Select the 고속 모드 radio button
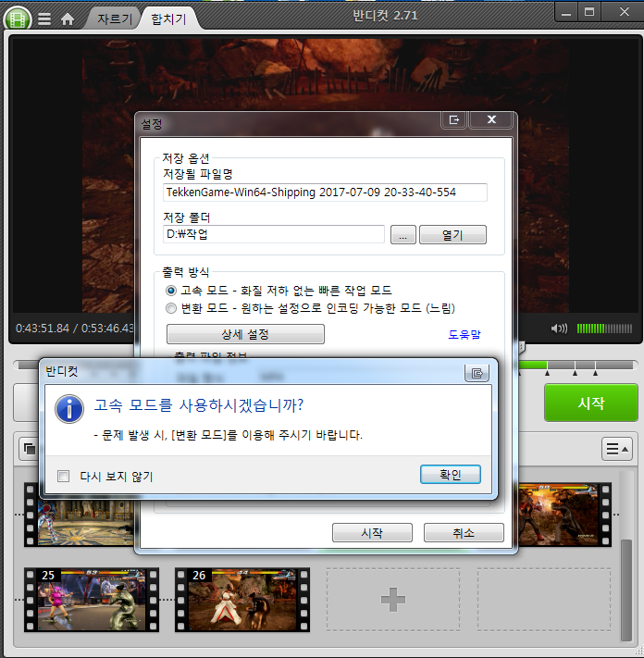 click(171, 291)
